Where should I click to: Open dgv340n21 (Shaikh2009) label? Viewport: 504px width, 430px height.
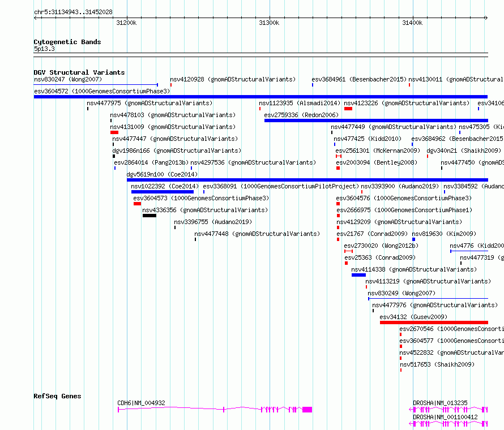[464, 150]
